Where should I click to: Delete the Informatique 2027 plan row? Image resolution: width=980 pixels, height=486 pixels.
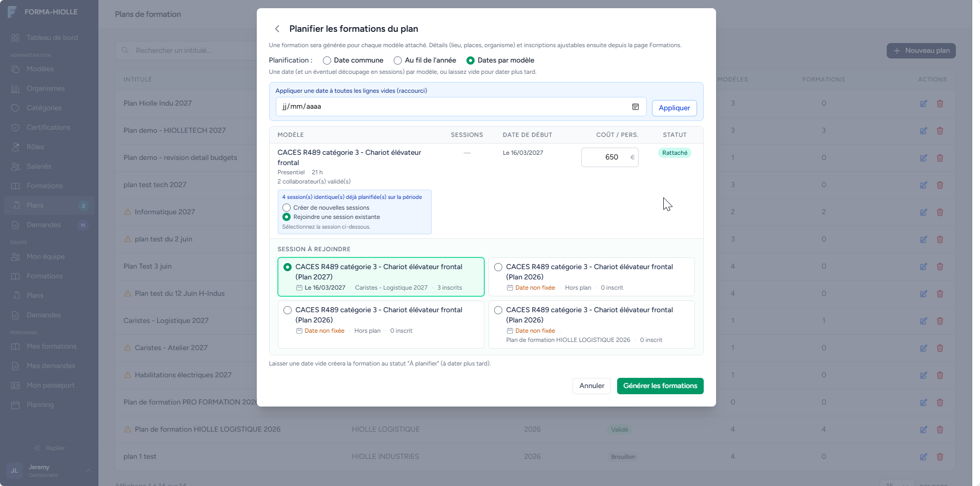[x=940, y=212]
